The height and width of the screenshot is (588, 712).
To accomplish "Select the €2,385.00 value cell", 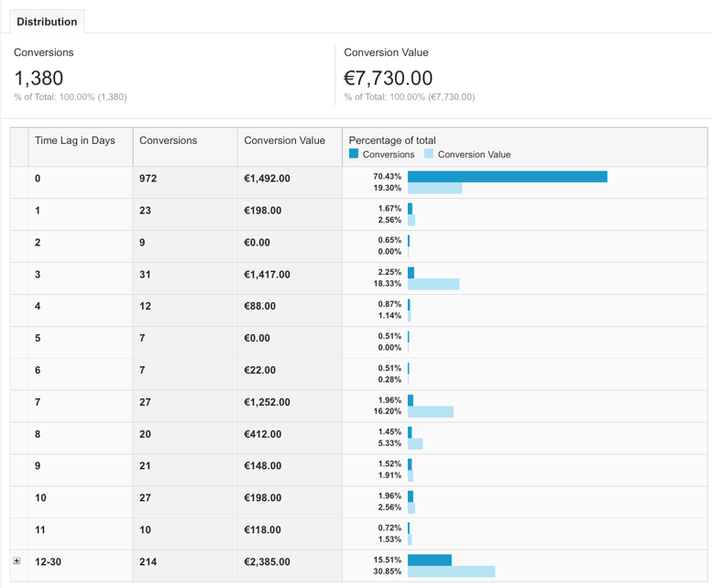I will coord(267,561).
